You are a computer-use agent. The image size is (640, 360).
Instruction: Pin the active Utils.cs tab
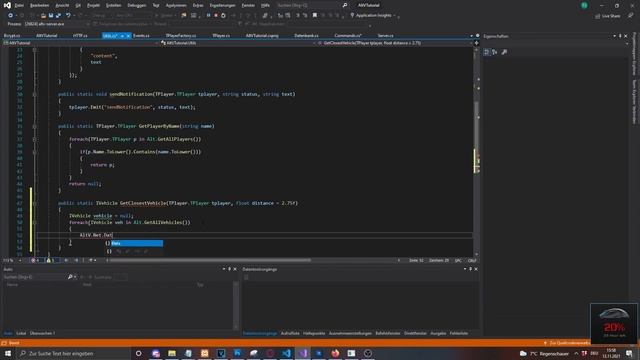pos(122,36)
